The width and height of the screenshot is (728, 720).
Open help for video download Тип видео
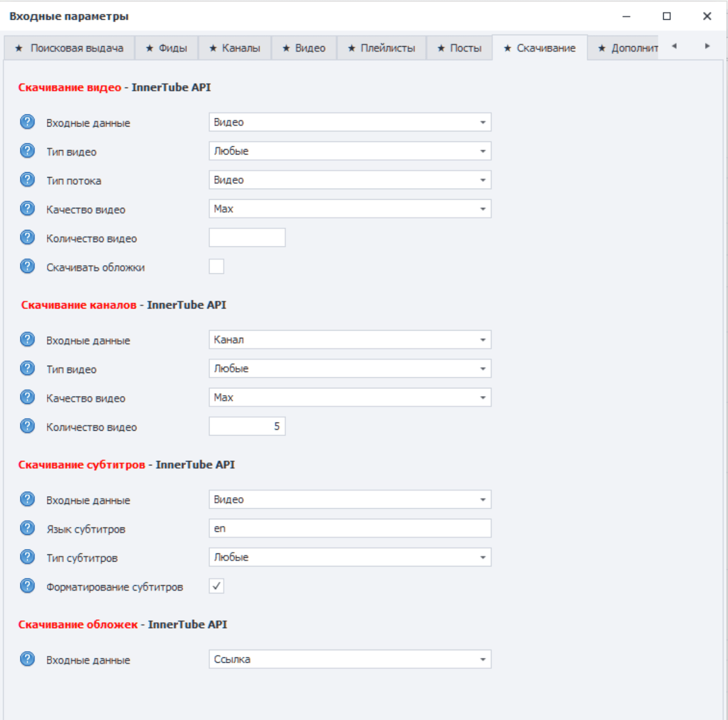(x=27, y=151)
